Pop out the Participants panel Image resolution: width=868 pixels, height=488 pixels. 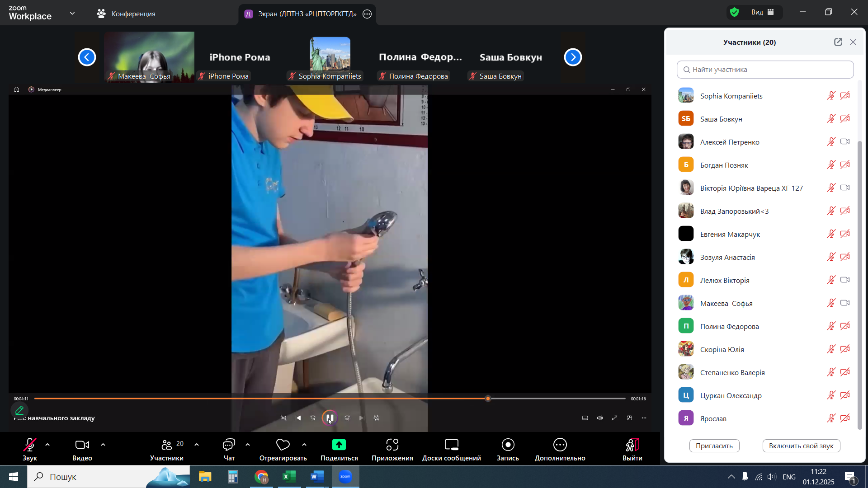[838, 42]
